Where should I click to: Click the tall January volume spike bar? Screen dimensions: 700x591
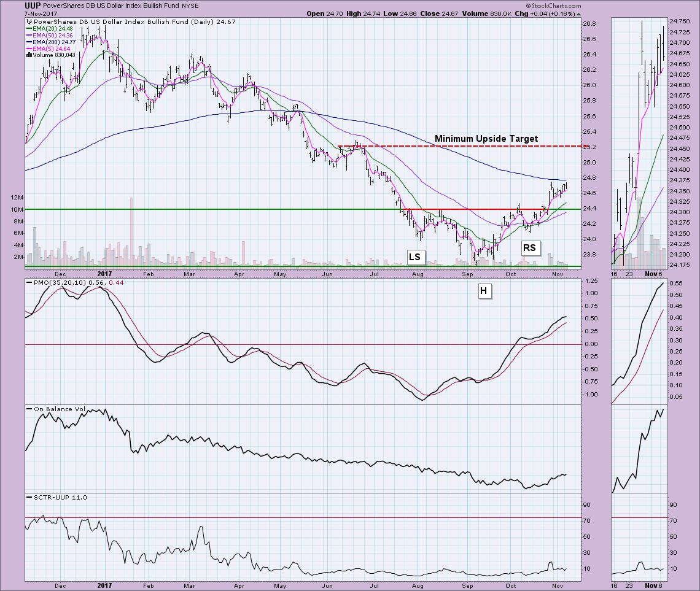coord(131,232)
